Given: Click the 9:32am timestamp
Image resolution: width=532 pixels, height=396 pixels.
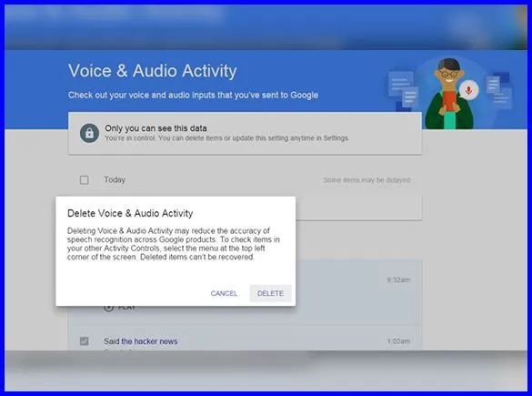Looking at the screenshot, I should coord(398,279).
